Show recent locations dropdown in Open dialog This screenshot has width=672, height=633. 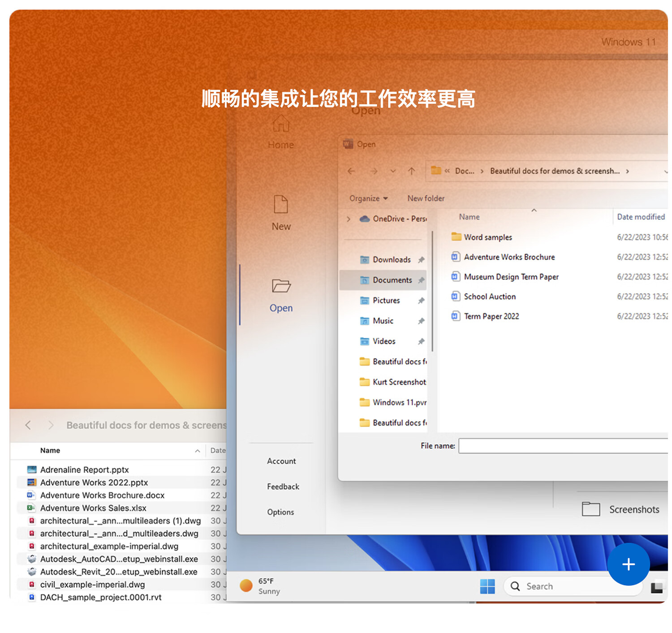[393, 171]
